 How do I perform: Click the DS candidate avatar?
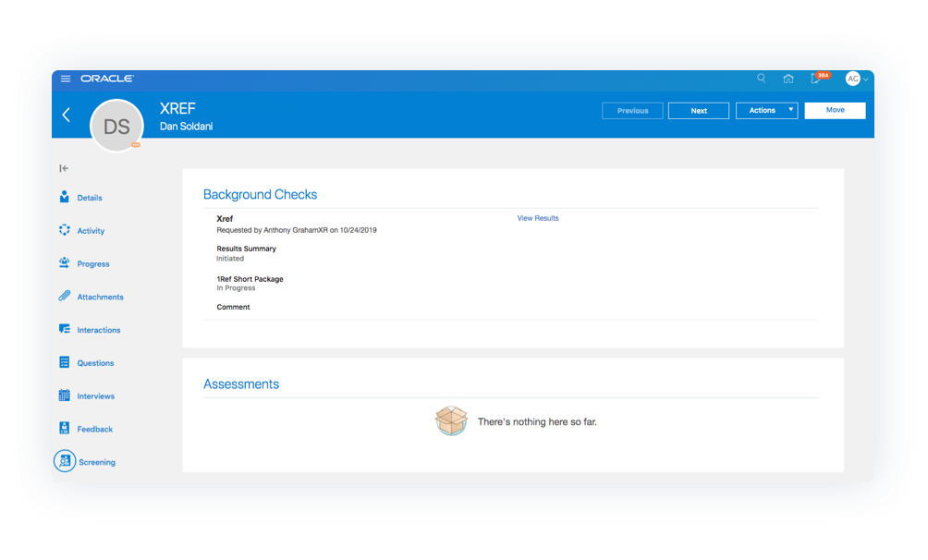click(x=116, y=126)
